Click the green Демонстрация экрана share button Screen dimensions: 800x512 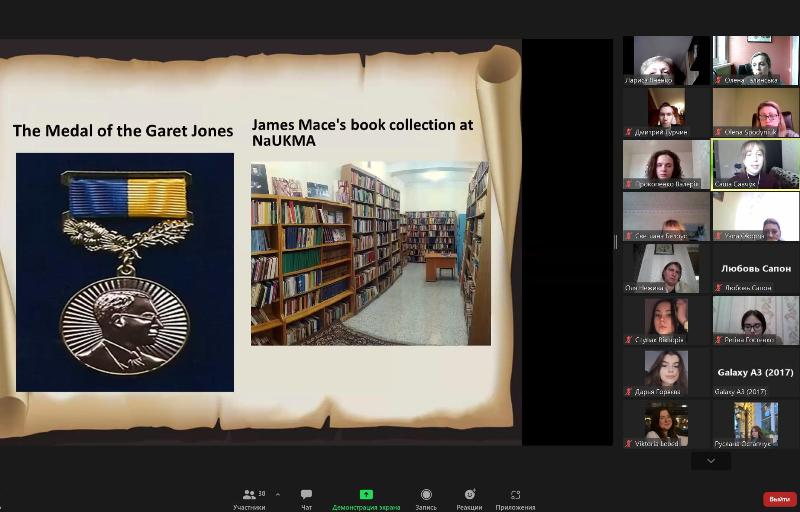pos(366,498)
